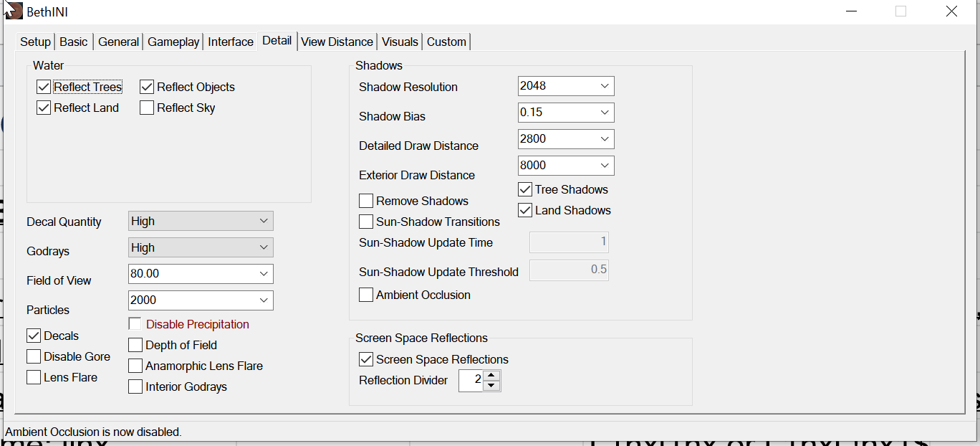
Task: Click the Shadows group label
Action: tap(379, 65)
